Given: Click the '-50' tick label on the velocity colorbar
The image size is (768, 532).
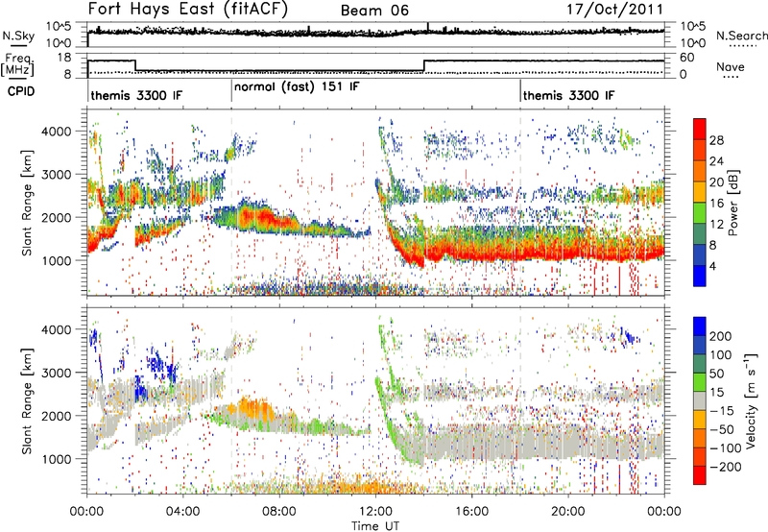Looking at the screenshot, I should point(722,429).
